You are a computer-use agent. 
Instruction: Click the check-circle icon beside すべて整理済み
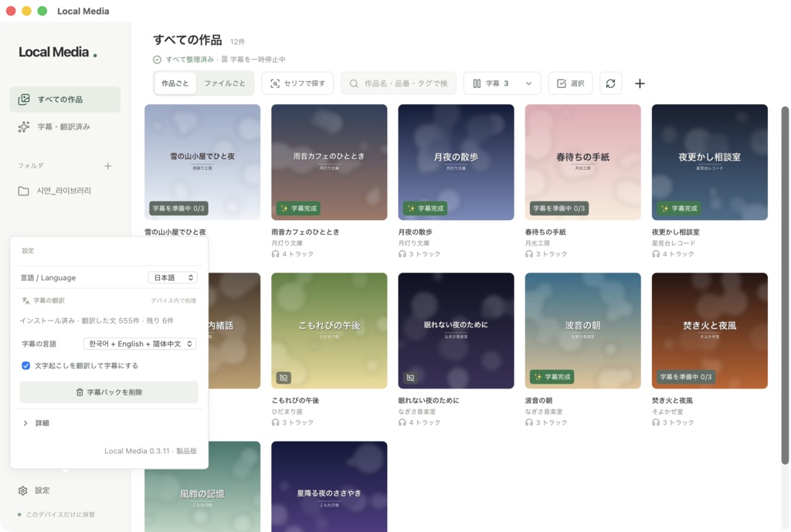(x=157, y=59)
